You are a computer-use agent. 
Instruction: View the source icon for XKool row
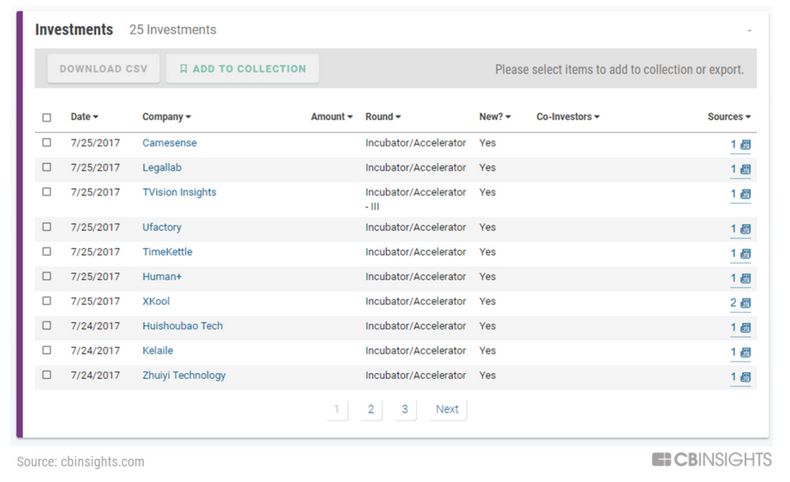[x=745, y=303]
